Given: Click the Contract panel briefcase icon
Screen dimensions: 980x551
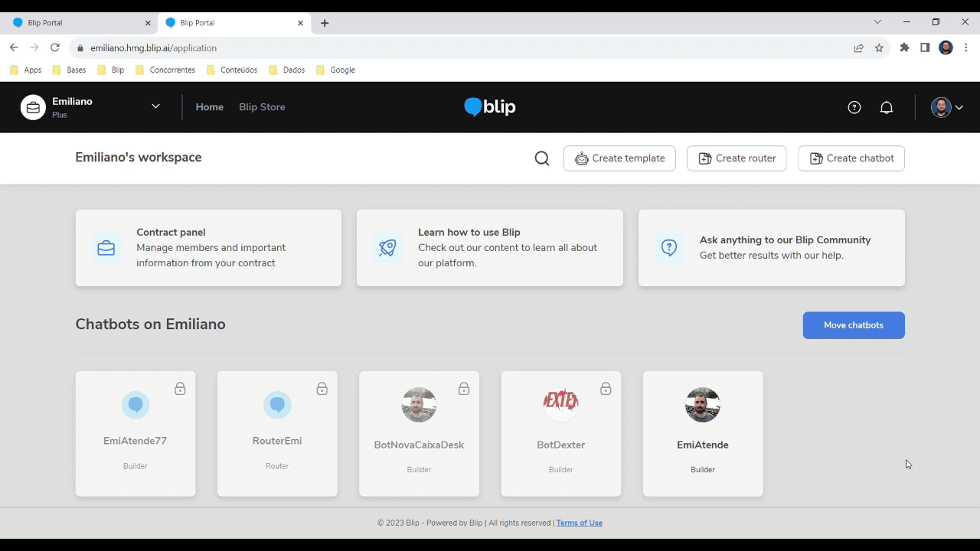Looking at the screenshot, I should 106,248.
